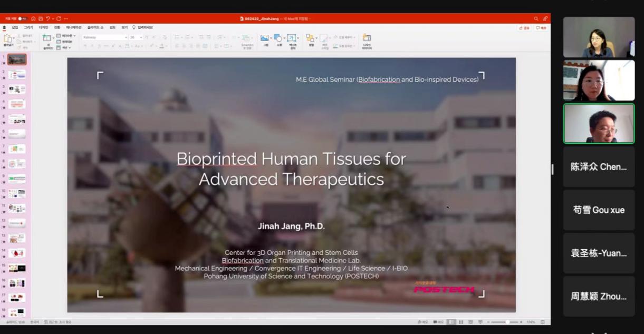Select slide 4 thumbnail in slide panel
Viewport: 644px width, 334px height.
pyautogui.click(x=17, y=104)
